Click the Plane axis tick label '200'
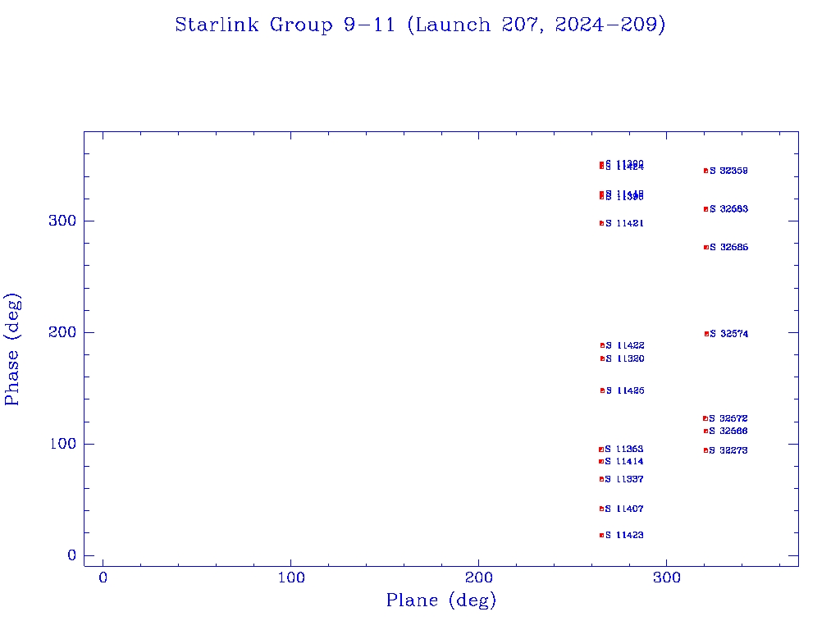This screenshot has height=630, width=840. 478,577
